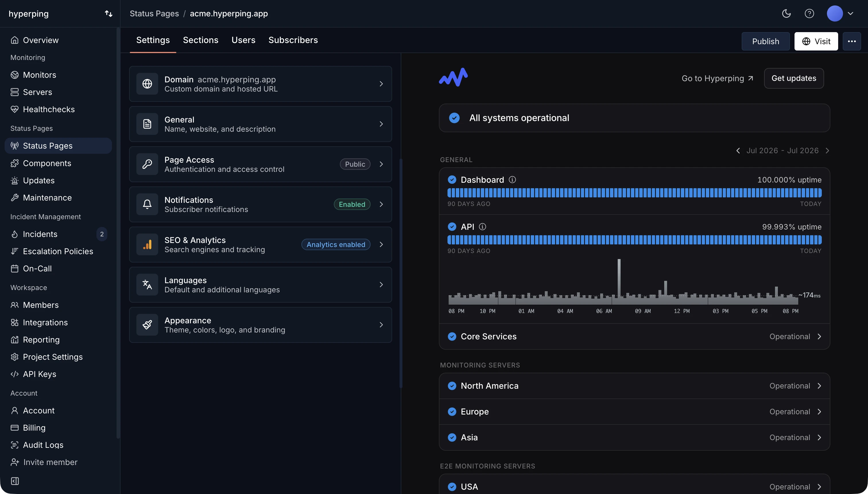Click the All systems operational banner
Screen dimensions: 868x494
[x=634, y=118]
